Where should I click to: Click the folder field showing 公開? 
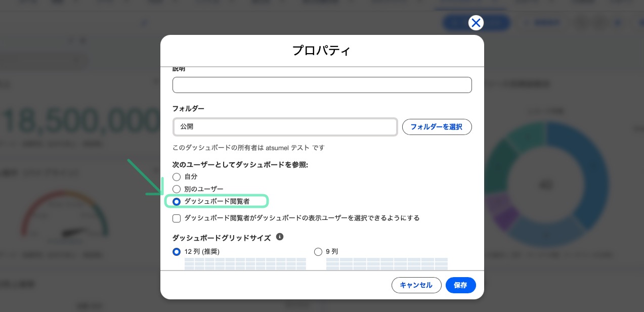[285, 127]
